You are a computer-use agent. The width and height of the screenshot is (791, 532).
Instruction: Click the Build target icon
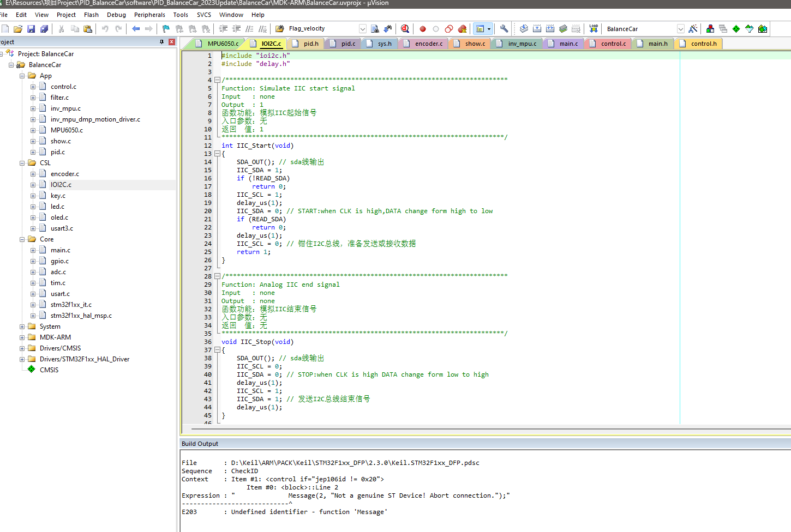537,29
